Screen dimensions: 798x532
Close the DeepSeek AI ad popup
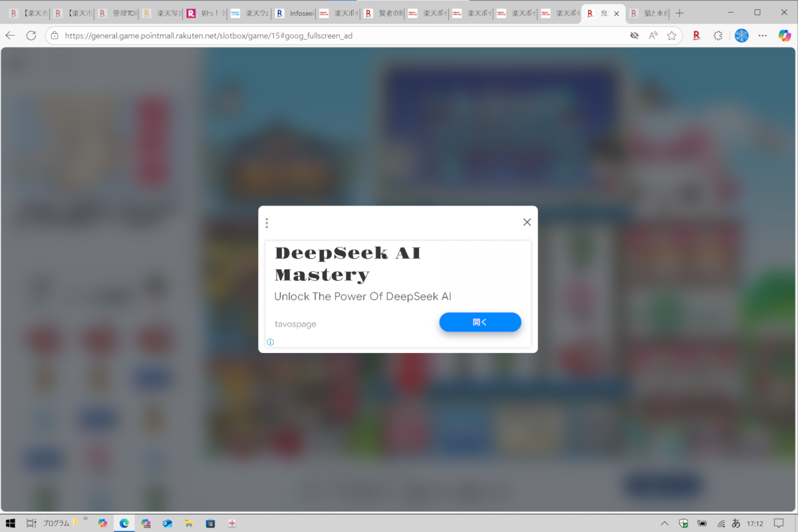[x=527, y=222]
